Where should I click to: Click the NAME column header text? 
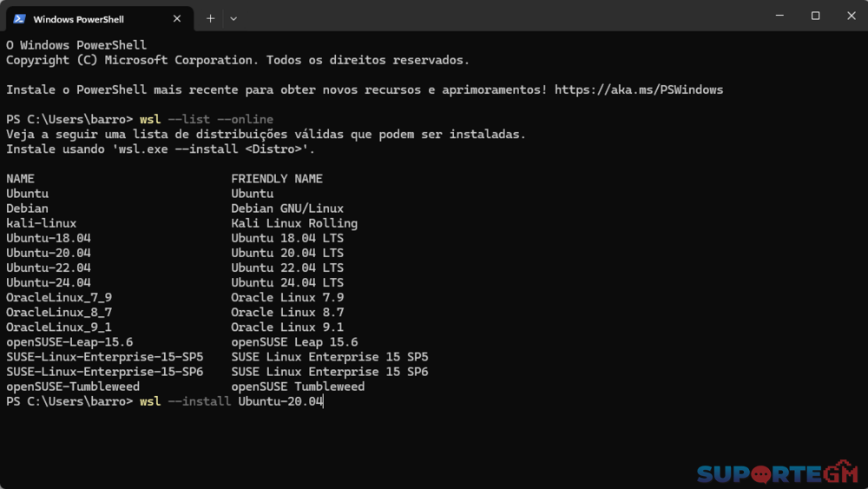pyautogui.click(x=21, y=179)
